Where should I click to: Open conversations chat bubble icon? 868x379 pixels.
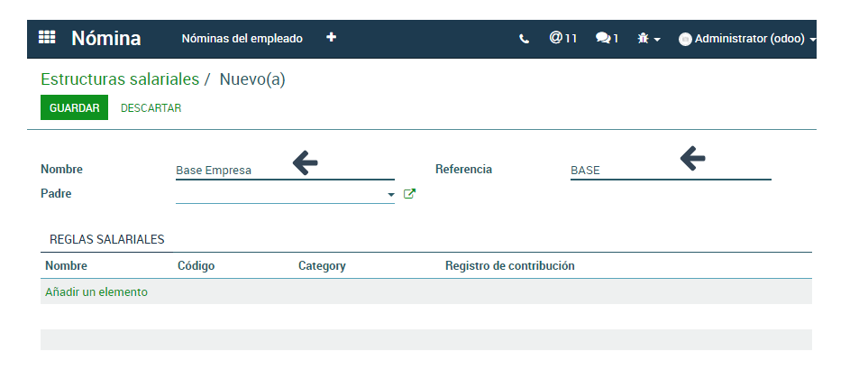click(x=607, y=39)
